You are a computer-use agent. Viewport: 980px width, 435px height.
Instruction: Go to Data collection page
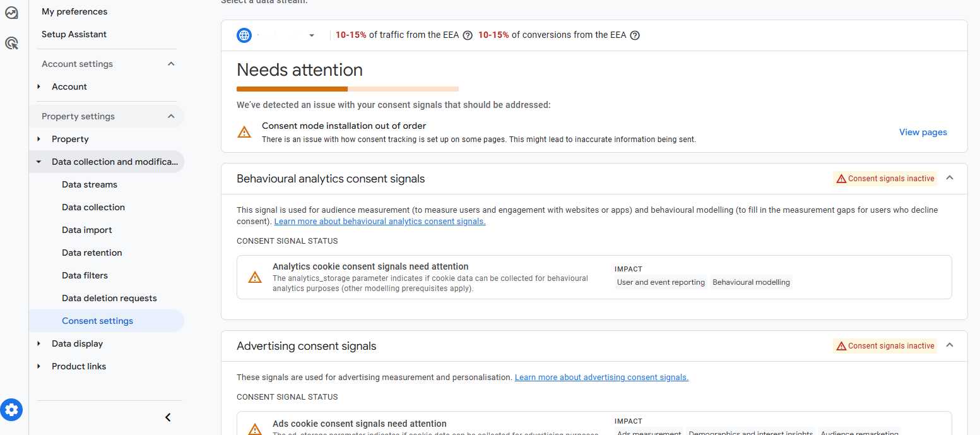pyautogui.click(x=93, y=207)
